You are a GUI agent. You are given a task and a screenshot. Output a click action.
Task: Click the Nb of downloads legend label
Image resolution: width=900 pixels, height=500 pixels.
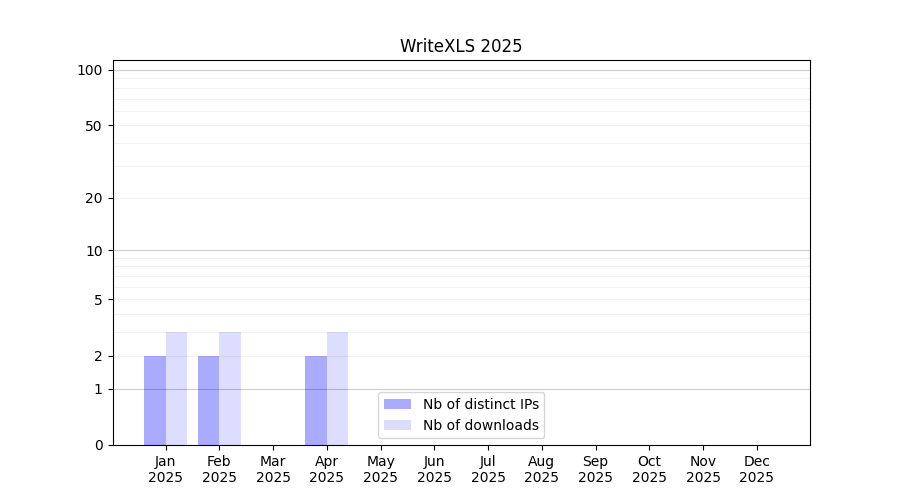click(480, 425)
